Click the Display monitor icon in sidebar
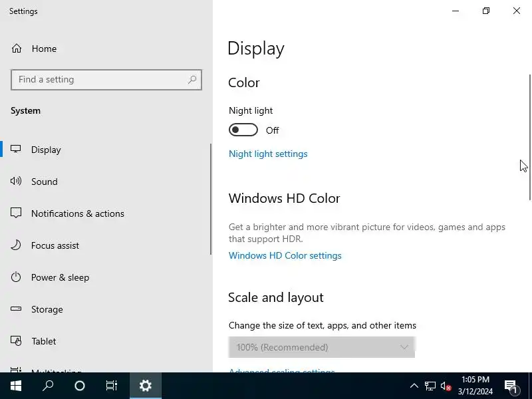Screen dimensions: 532x399 pos(15,149)
